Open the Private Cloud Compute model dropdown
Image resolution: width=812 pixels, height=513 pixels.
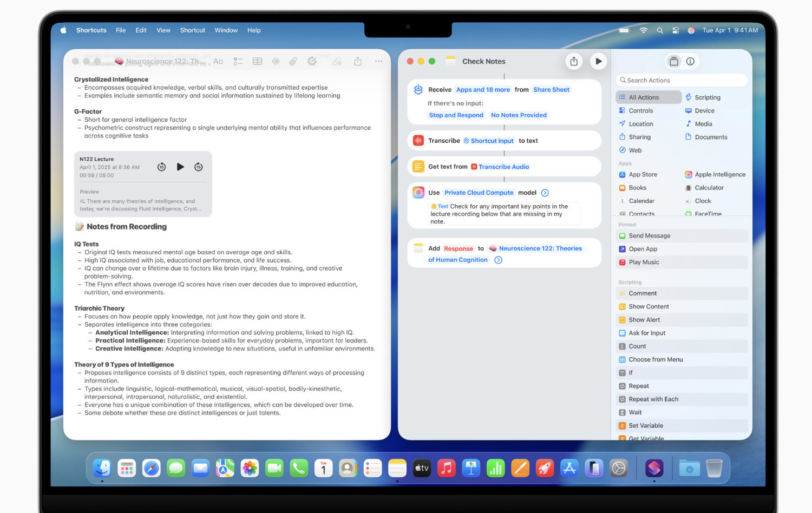[479, 193]
